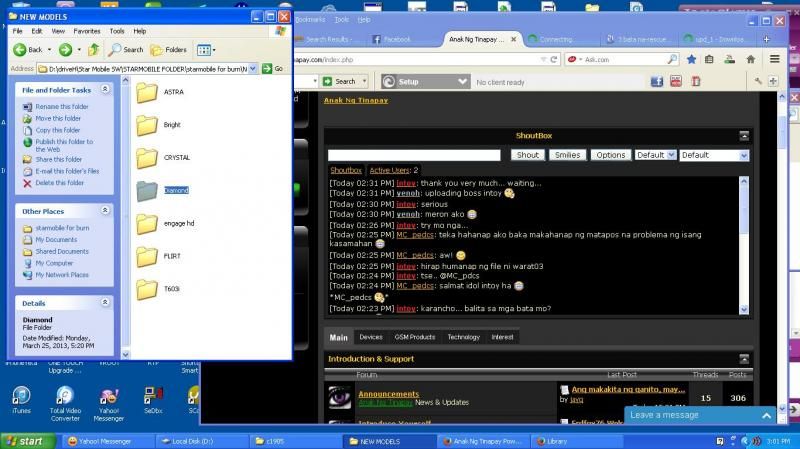Switch to the Facebook browser tab
The height and width of the screenshot is (449, 800).
click(x=396, y=39)
